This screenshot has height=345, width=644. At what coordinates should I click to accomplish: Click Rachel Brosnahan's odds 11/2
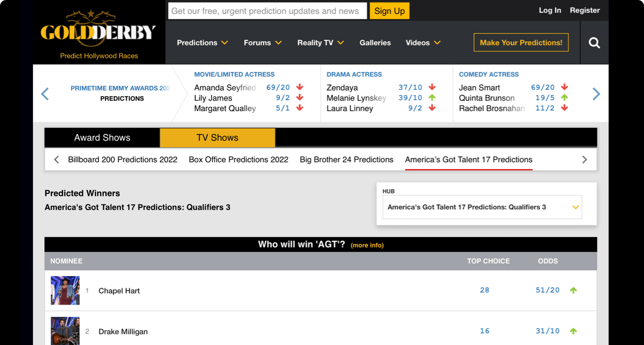545,108
